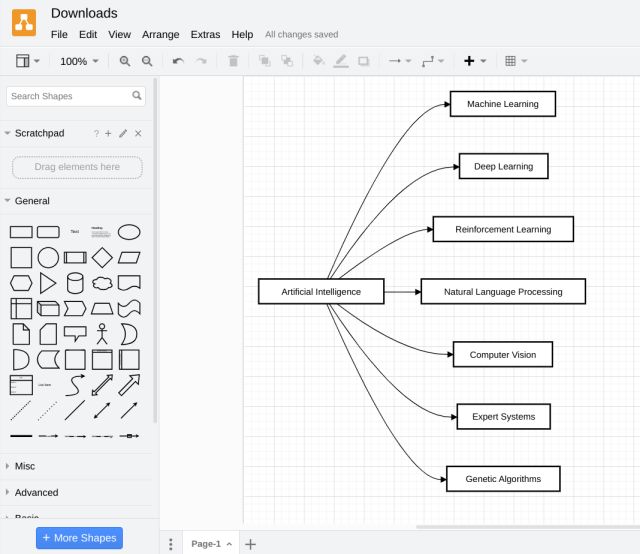
Task: Select the Parallelogram shape in General palette
Action: point(129,258)
